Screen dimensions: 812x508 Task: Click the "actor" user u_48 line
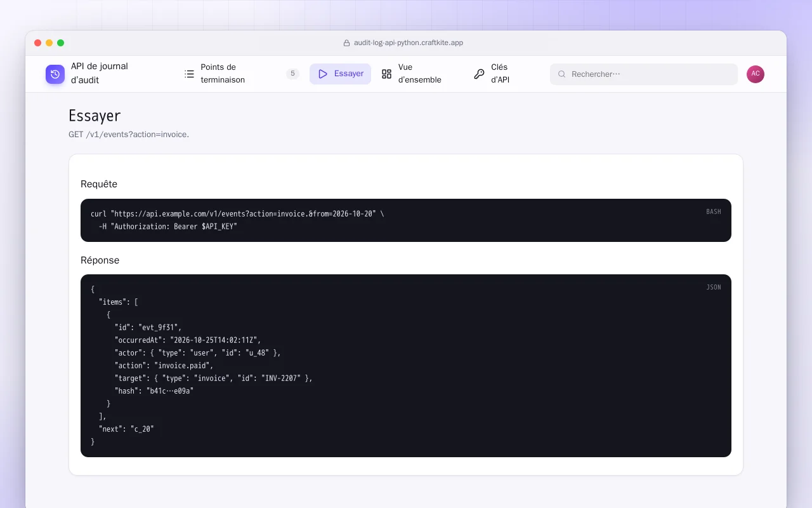(197, 353)
